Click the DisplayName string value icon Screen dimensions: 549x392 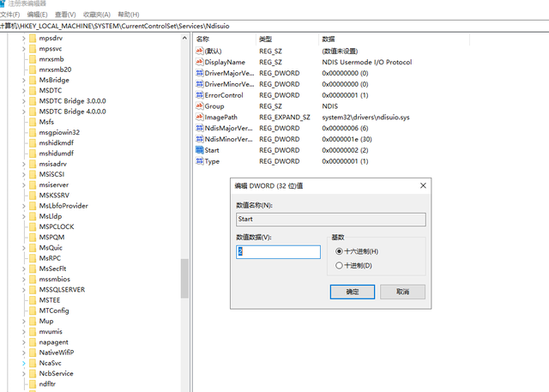(x=199, y=62)
